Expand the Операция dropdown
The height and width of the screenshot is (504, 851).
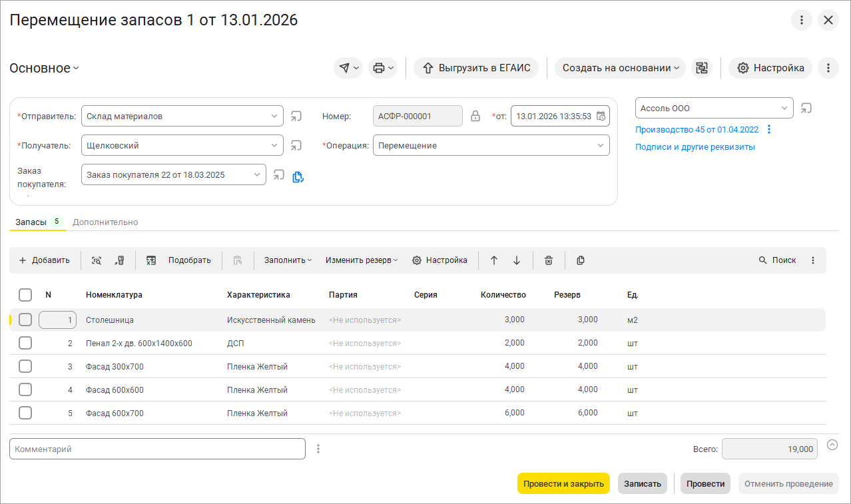point(601,145)
